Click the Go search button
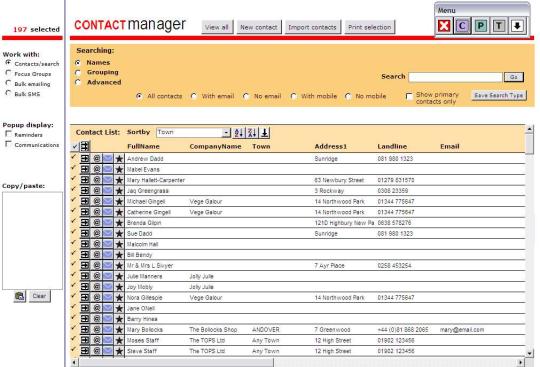The width and height of the screenshot is (540, 367). [x=513, y=77]
